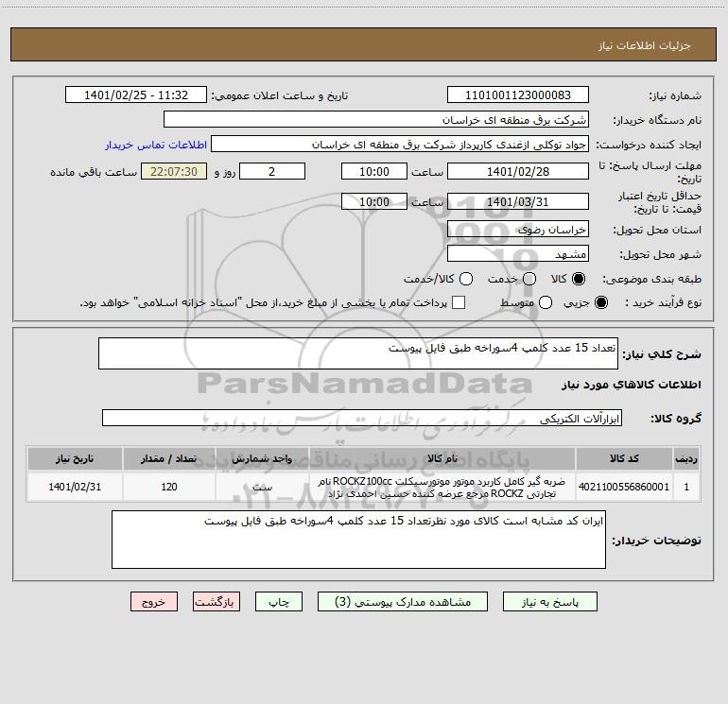Click the request creator name field
The image size is (728, 704).
pyautogui.click(x=400, y=145)
